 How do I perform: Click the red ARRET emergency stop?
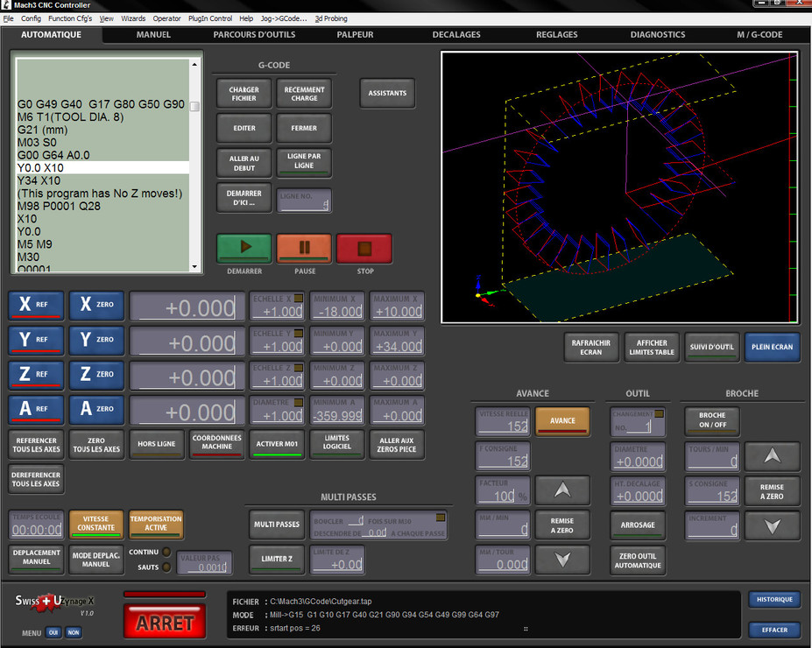point(165,623)
